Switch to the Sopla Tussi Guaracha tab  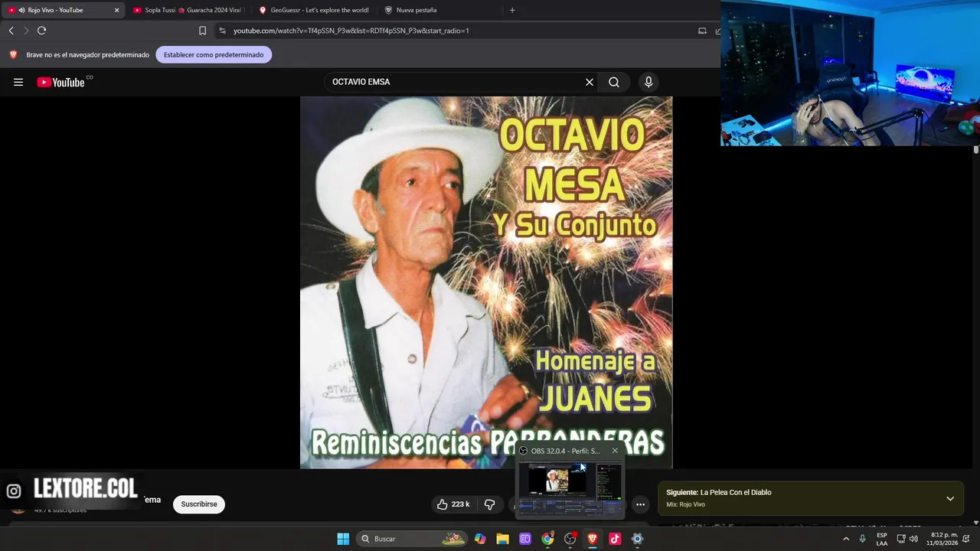[x=187, y=10]
